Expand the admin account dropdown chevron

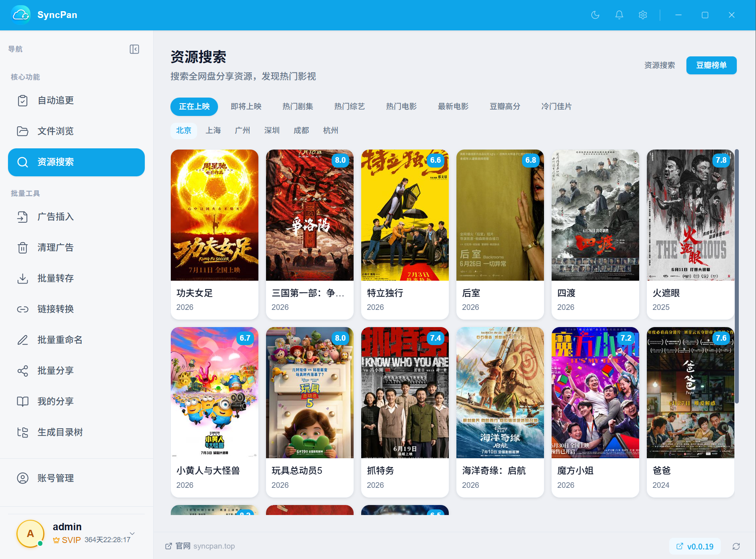click(x=132, y=533)
